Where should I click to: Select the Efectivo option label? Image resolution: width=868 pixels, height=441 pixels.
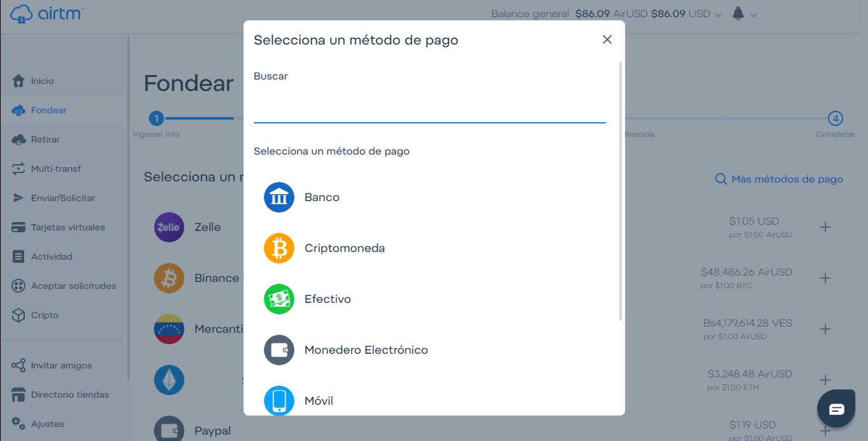[327, 299]
